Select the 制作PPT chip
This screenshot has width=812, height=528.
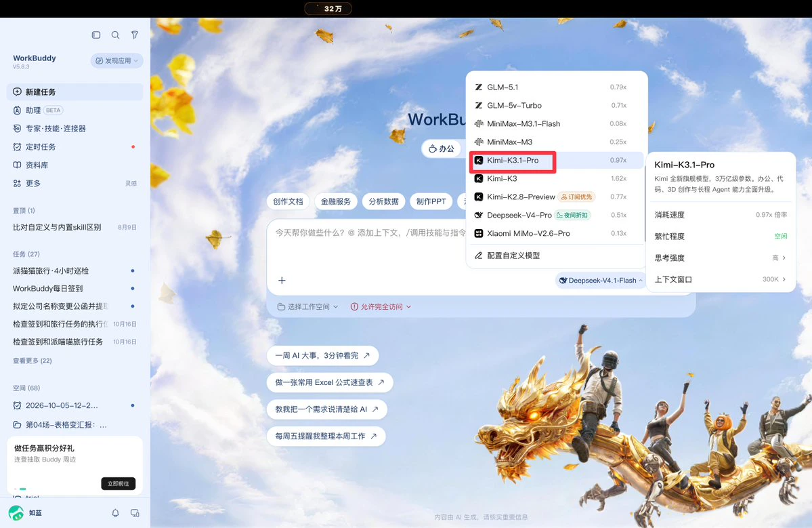coord(431,201)
